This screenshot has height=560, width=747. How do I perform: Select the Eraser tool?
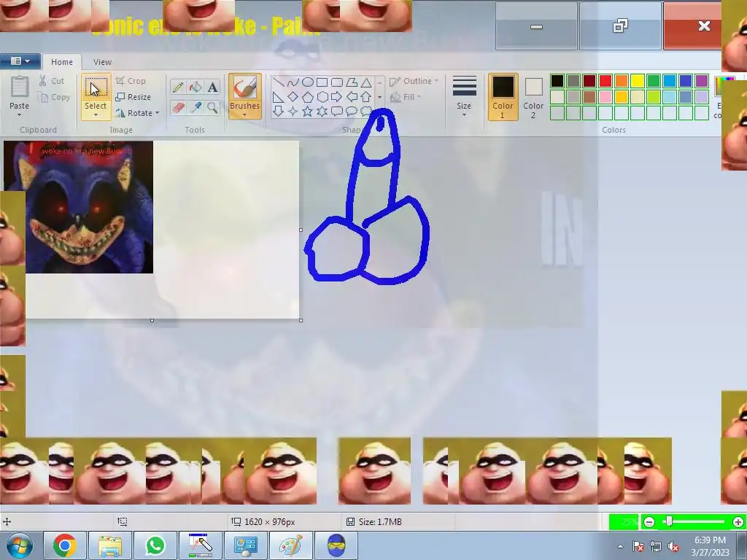pos(178,108)
